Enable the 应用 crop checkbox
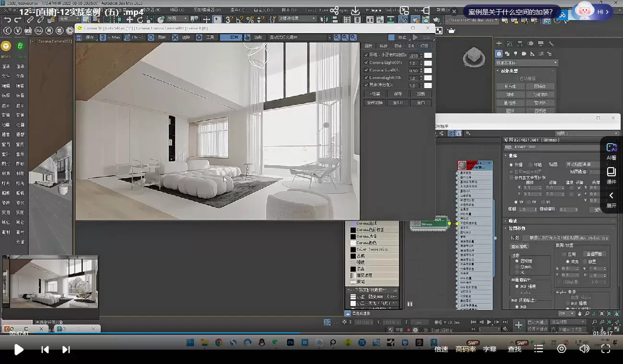The width and height of the screenshot is (623, 364). (x=564, y=254)
